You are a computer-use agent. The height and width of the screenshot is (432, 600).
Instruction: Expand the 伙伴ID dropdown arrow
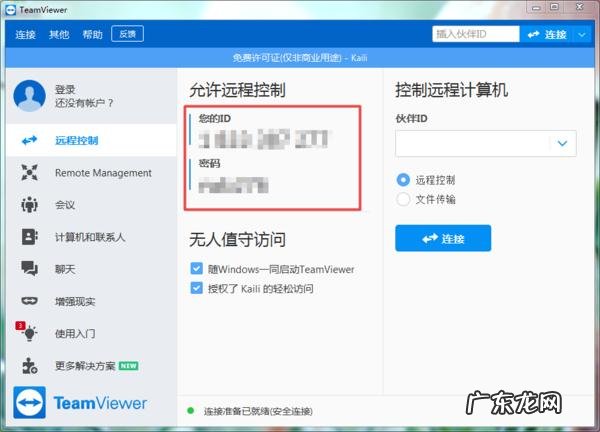coord(562,143)
